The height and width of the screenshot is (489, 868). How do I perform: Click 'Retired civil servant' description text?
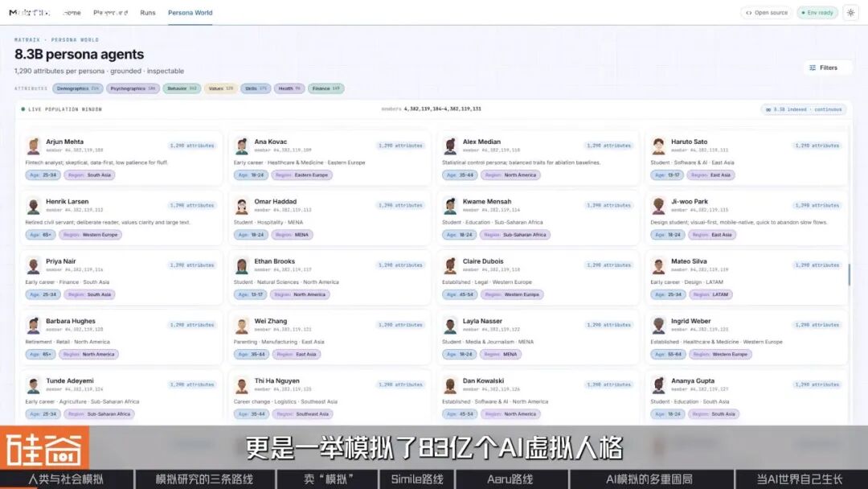(x=108, y=223)
